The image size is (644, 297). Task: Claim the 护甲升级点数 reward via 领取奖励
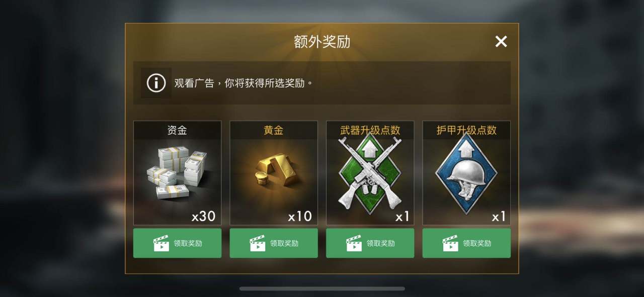coord(466,243)
